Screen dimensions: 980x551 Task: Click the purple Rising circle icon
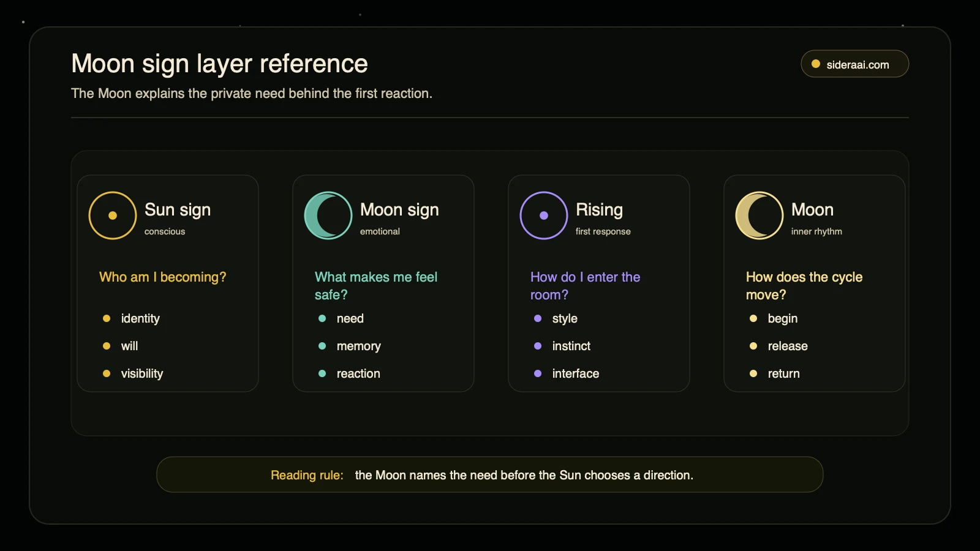tap(544, 216)
